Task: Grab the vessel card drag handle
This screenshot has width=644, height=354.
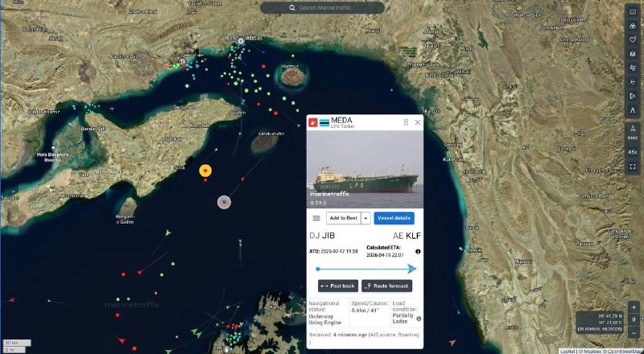Action: coord(406,122)
